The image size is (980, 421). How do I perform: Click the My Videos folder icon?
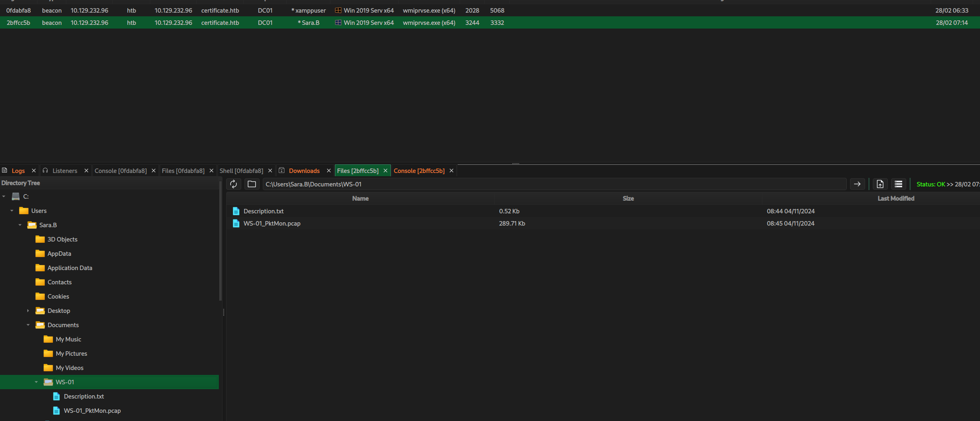48,368
